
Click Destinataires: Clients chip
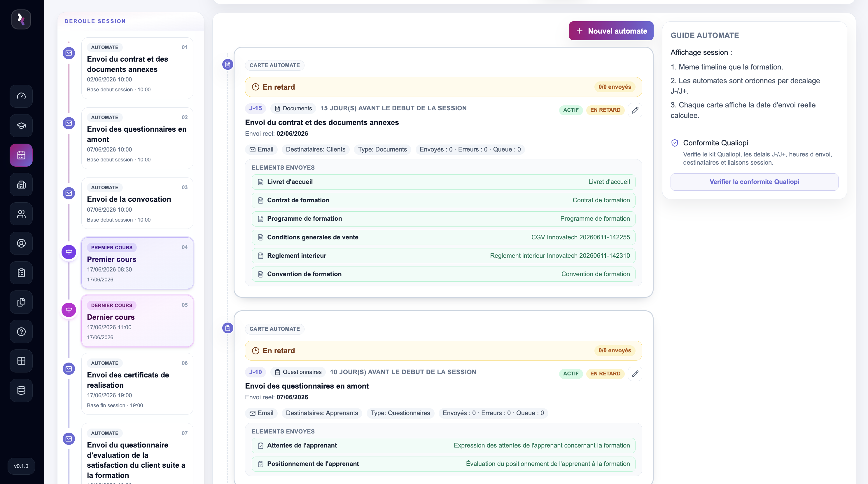(315, 149)
